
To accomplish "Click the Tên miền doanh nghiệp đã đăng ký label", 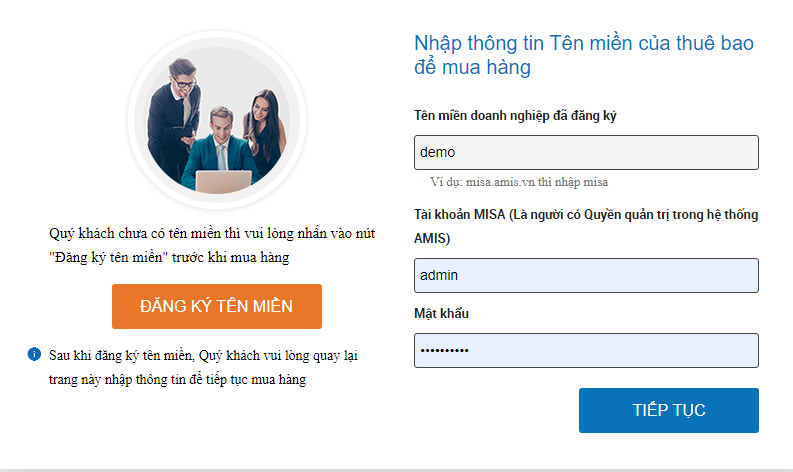I will point(515,116).
